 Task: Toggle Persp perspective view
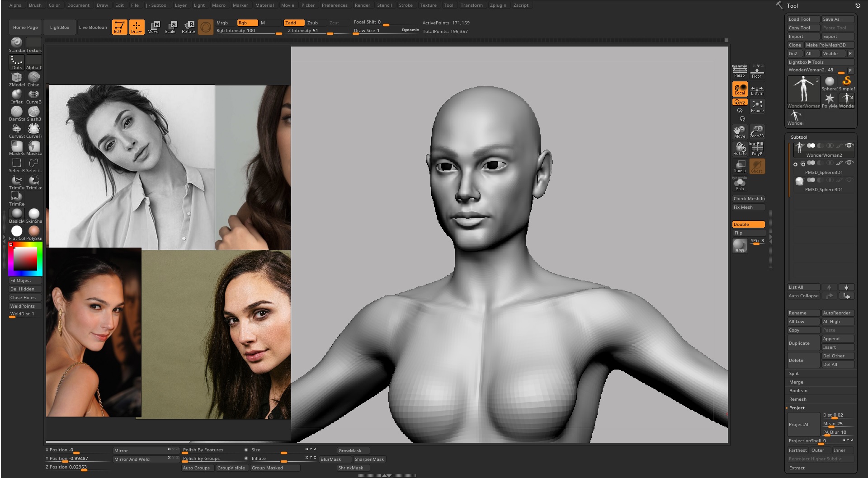(740, 71)
